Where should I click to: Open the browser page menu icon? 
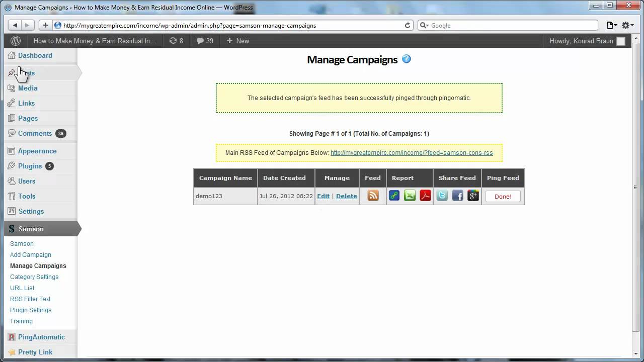click(611, 25)
